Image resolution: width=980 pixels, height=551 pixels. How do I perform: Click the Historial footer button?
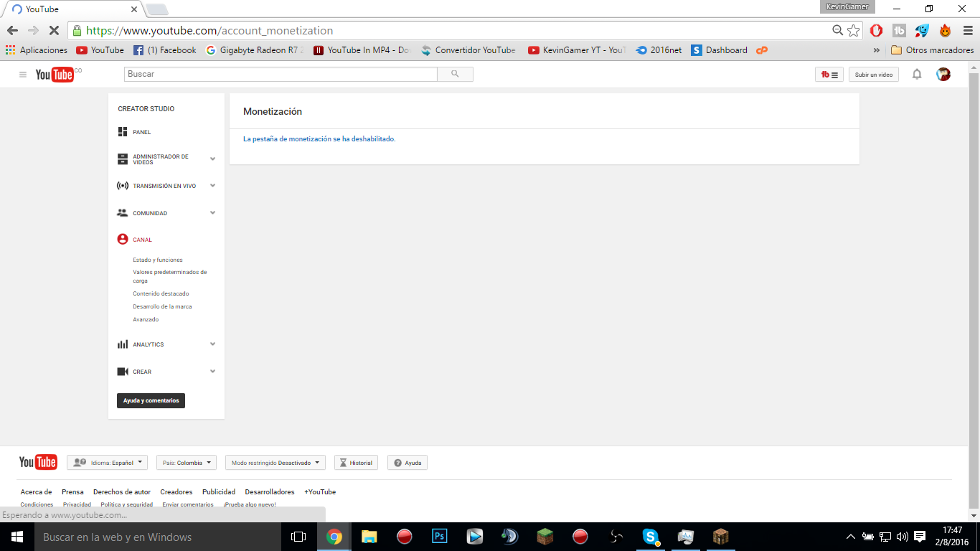pos(356,463)
